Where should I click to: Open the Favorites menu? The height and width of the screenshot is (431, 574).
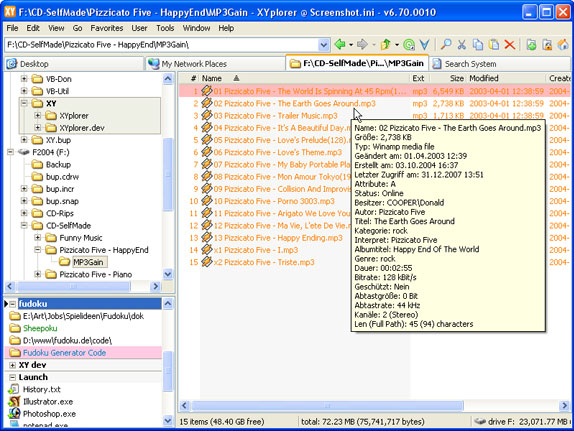coord(107,28)
